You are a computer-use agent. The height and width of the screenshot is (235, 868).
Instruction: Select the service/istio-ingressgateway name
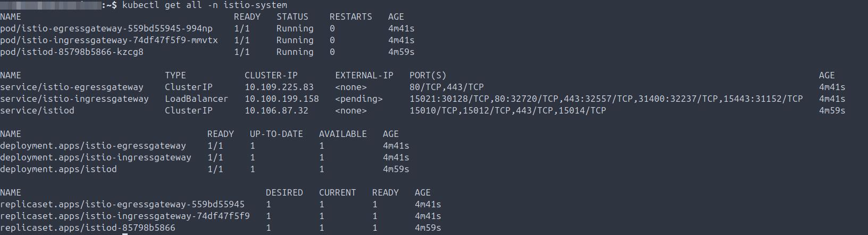point(74,99)
